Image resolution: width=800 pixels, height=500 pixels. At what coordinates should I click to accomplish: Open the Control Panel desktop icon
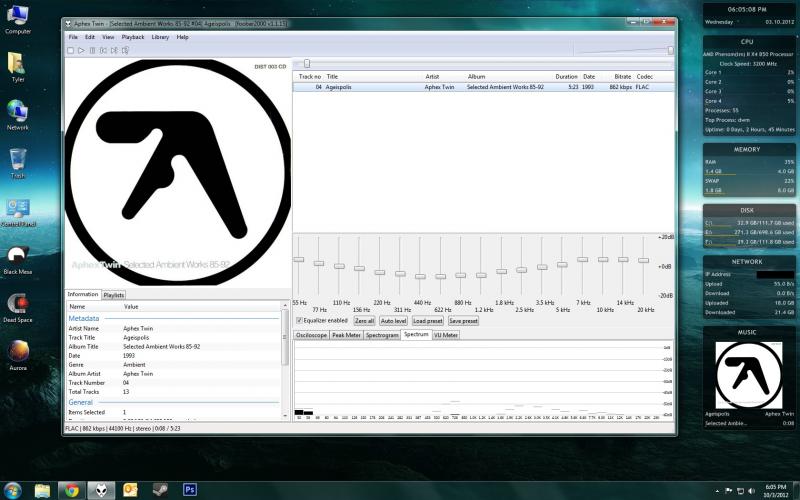(x=18, y=212)
